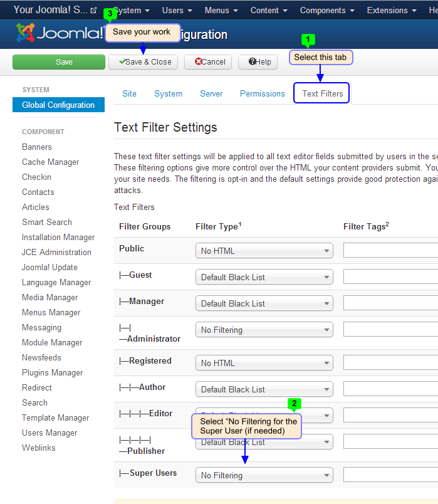Switch to the Permissions tab
The image size is (438, 504).
coord(262,93)
